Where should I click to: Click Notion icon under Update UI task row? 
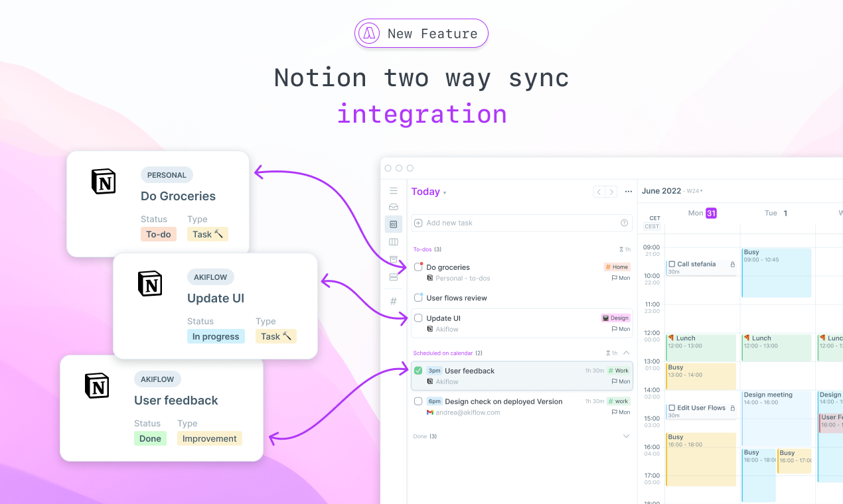(x=430, y=329)
